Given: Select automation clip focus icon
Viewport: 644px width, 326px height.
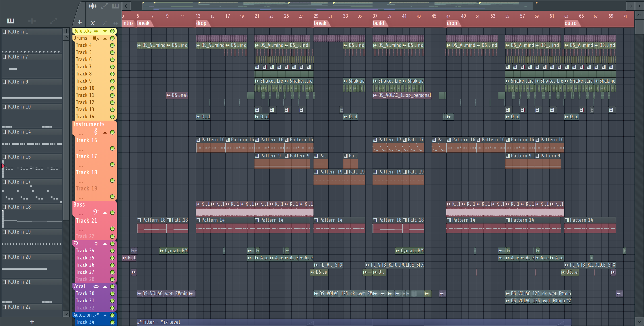Looking at the screenshot, I should pos(104,6).
